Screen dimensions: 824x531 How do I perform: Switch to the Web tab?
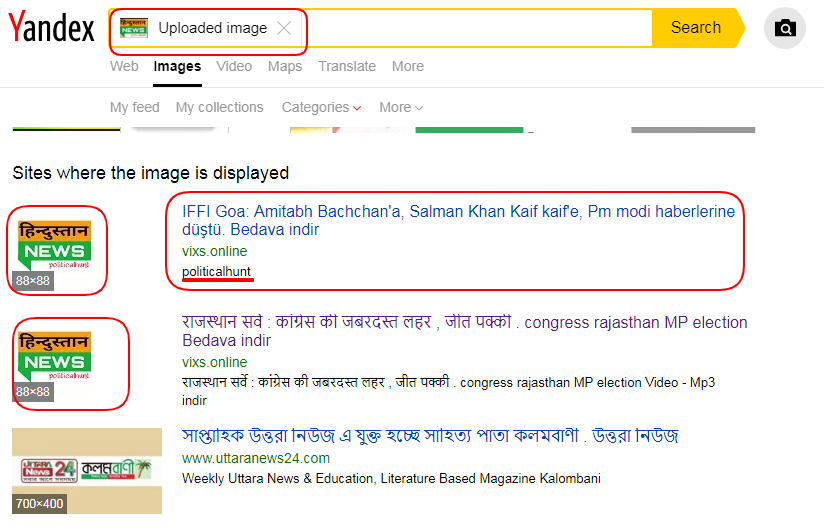124,66
